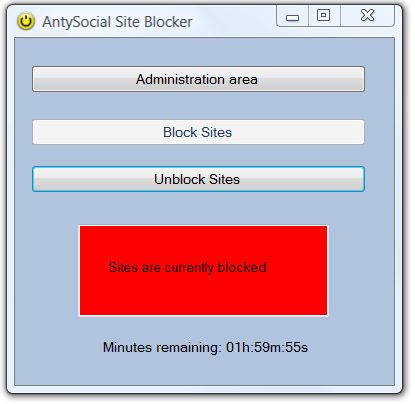Click the Unblock Sites button

pos(198,179)
